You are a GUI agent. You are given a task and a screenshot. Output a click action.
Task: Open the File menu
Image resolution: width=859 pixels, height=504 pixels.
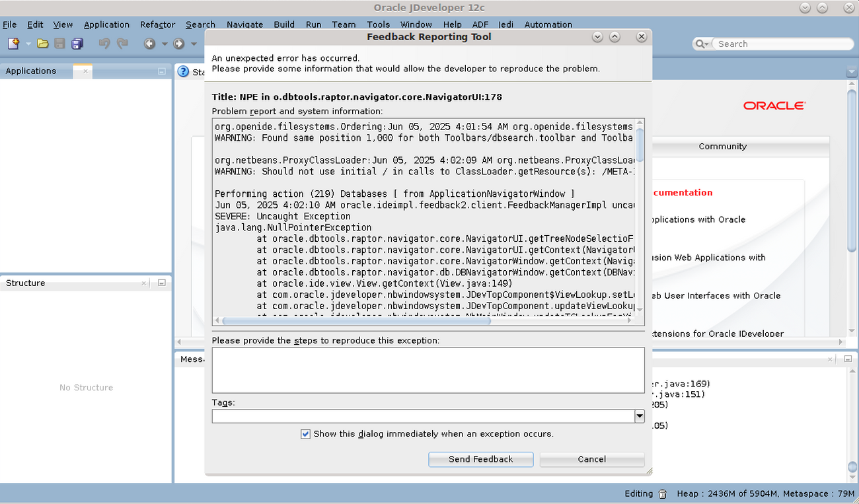[10, 24]
